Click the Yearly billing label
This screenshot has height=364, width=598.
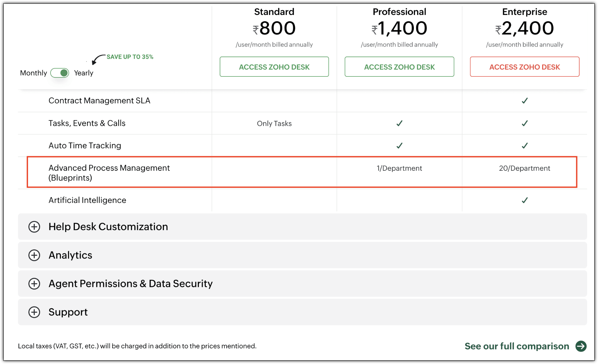click(x=84, y=73)
